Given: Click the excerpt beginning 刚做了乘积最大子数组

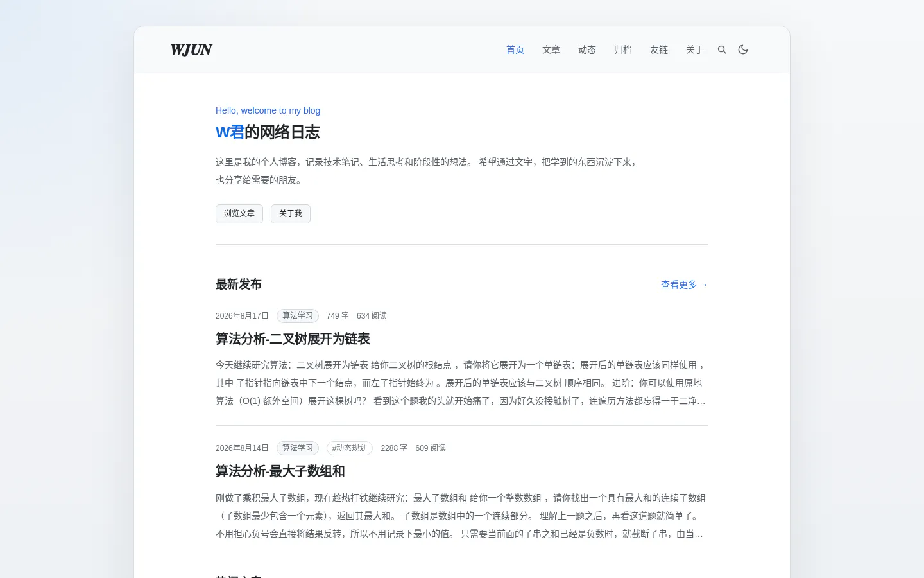Looking at the screenshot, I should tap(461, 516).
